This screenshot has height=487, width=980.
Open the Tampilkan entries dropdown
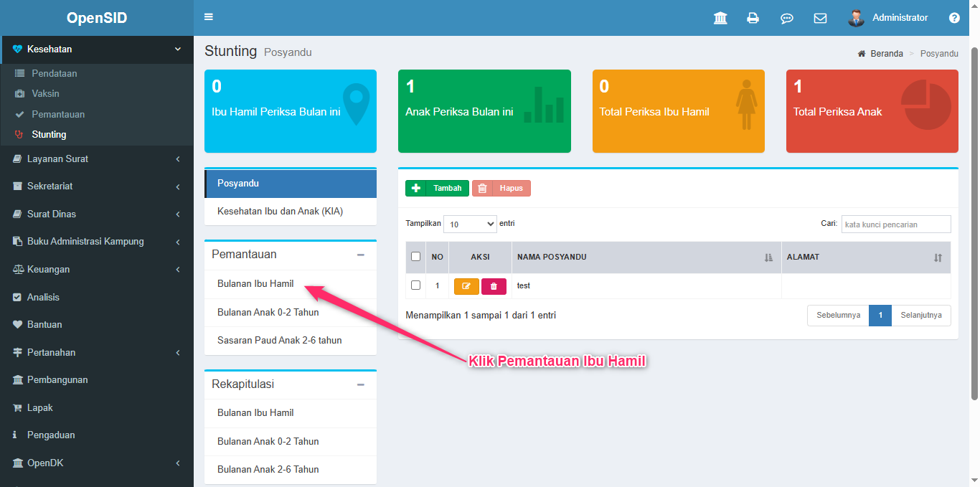point(470,224)
